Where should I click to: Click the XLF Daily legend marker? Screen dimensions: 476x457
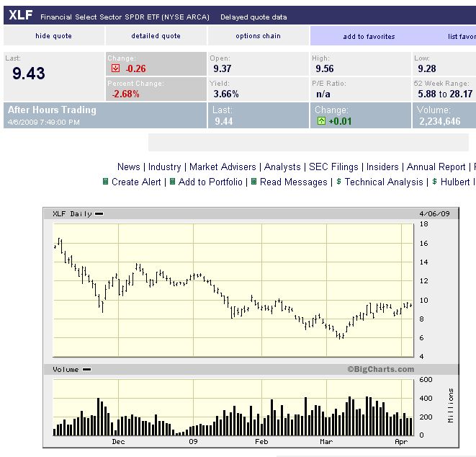99,213
